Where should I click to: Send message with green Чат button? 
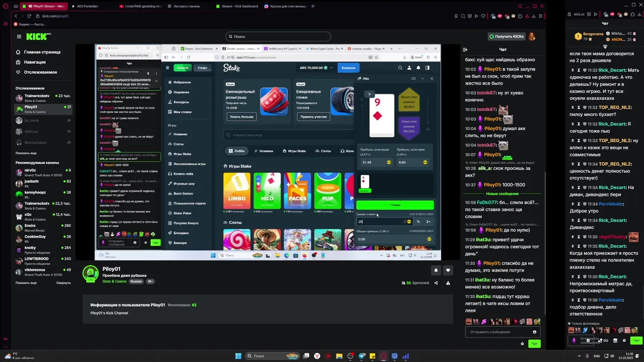[x=534, y=344]
